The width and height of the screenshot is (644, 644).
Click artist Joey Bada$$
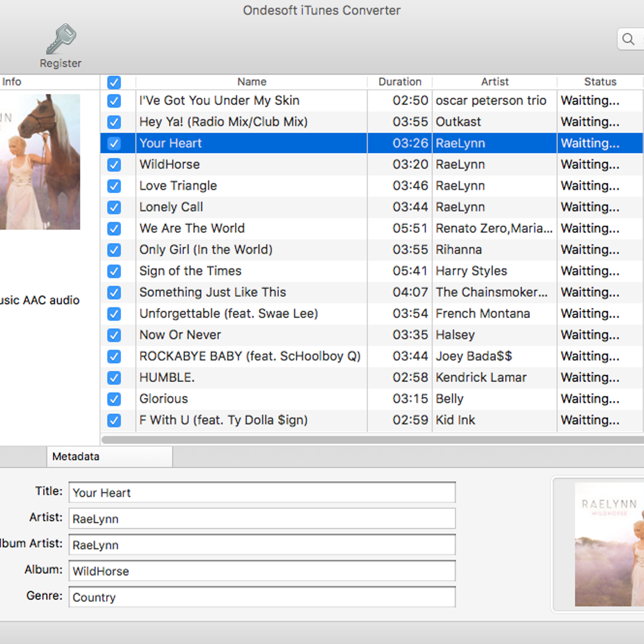click(474, 357)
